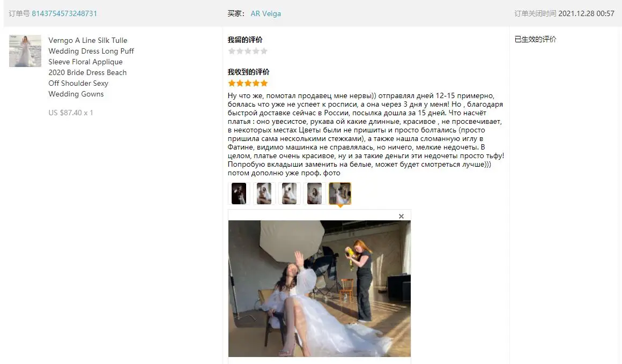
Task: Click the fifth grey star under 我留的评价
Action: coord(264,51)
